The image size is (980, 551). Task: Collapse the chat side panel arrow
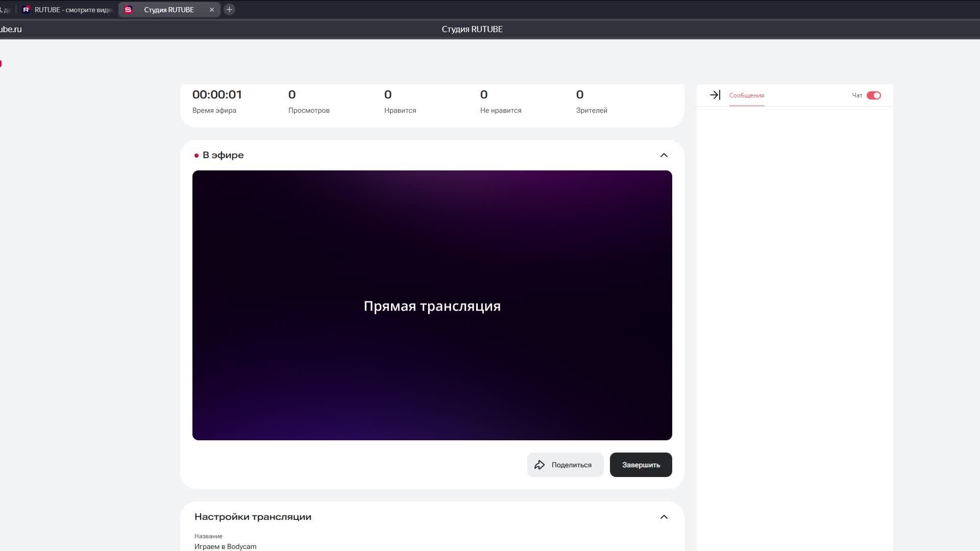point(715,95)
